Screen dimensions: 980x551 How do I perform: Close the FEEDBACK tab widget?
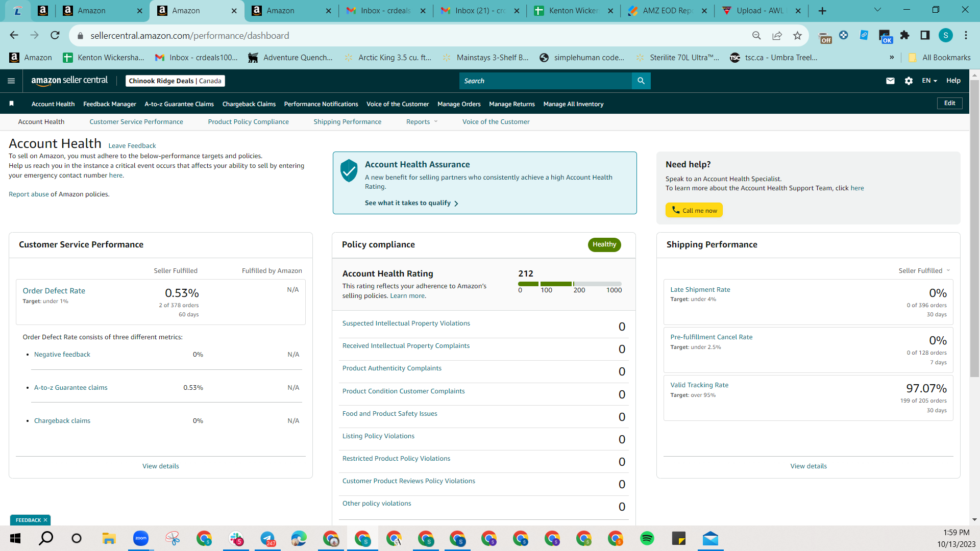[45, 520]
